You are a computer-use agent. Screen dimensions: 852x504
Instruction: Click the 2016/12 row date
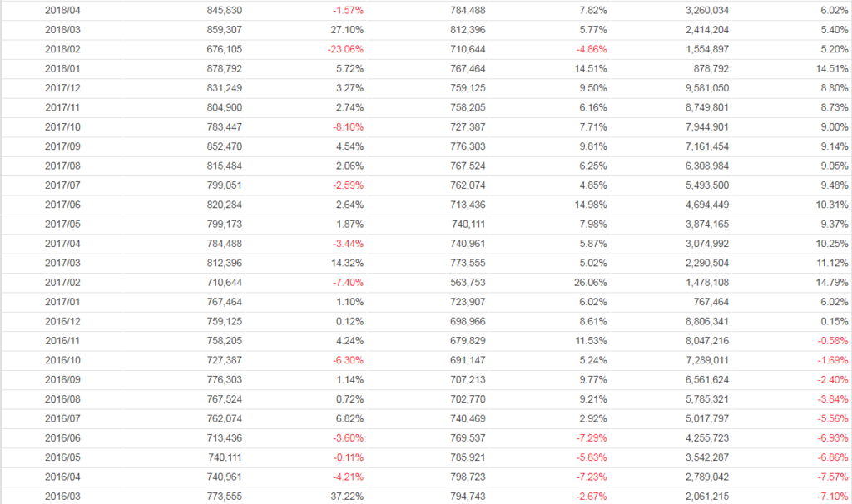coord(61,320)
